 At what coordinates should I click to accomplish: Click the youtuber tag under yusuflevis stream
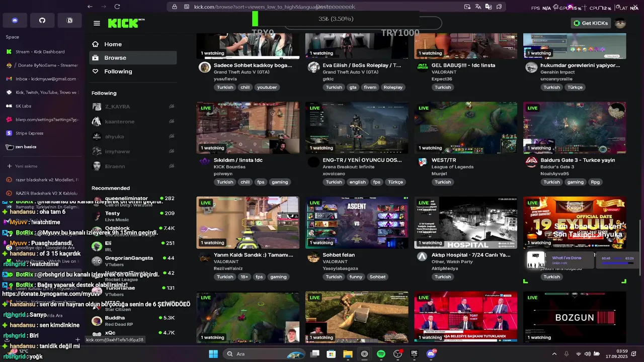(267, 87)
